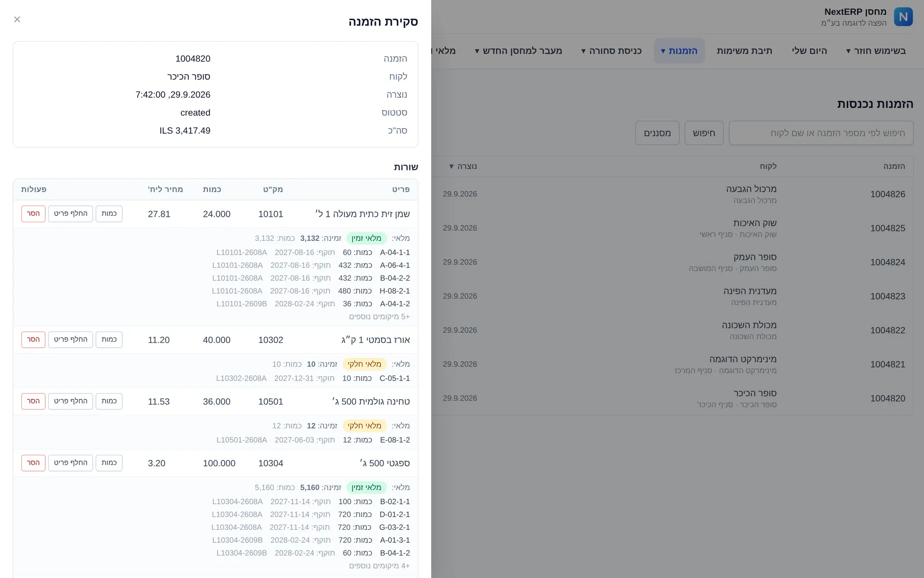Replace item on tahini line 10501

tap(71, 401)
